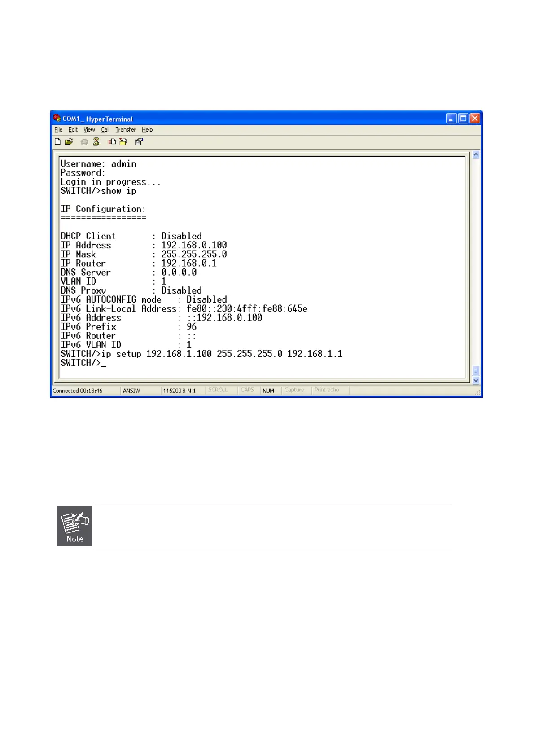The height and width of the screenshot is (756, 534).
Task: Click the terminal scrollbar down arrow
Action: [x=476, y=380]
